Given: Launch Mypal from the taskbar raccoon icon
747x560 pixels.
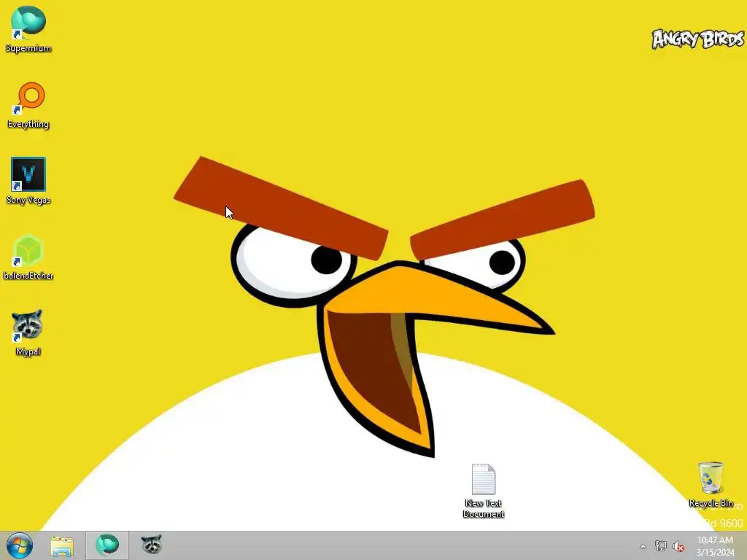Looking at the screenshot, I should coord(152,545).
